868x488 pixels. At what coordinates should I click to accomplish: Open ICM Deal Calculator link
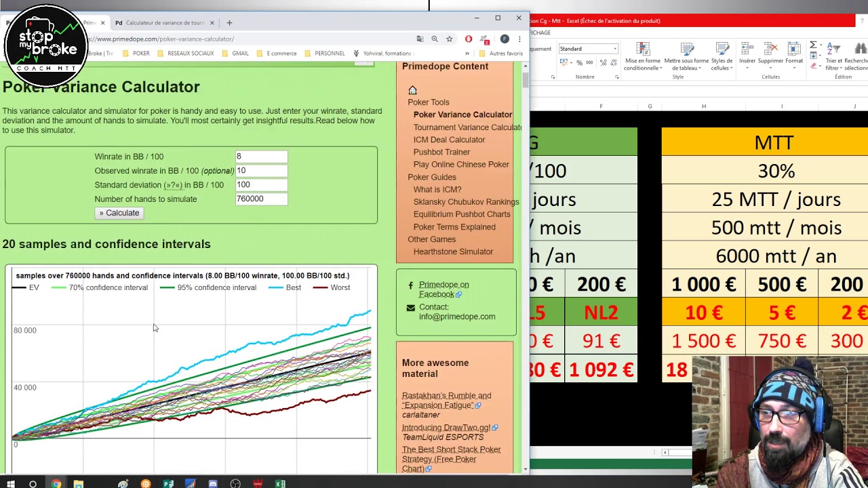point(449,140)
